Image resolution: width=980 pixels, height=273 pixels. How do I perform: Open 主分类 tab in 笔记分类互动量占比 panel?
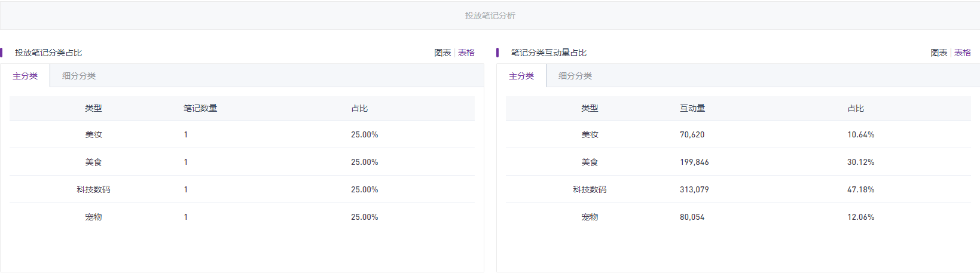tap(521, 76)
